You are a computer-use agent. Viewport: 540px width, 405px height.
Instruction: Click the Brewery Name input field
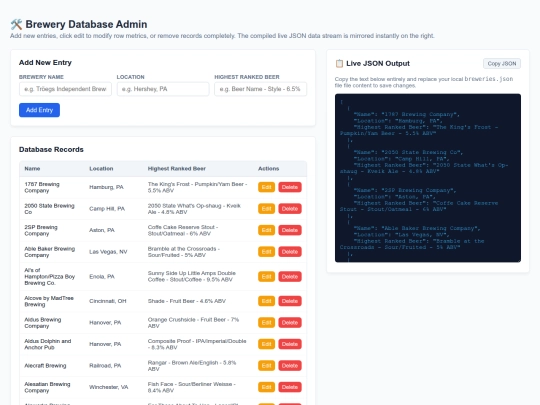point(65,89)
